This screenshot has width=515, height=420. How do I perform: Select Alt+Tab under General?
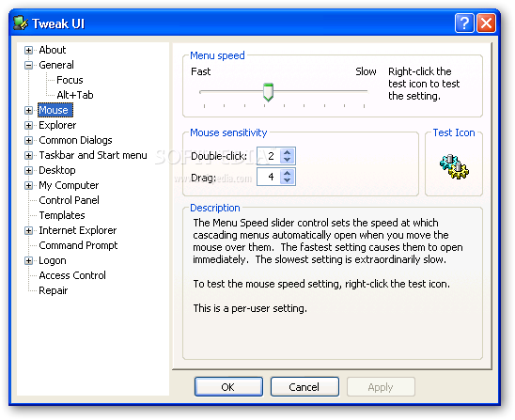[x=75, y=95]
